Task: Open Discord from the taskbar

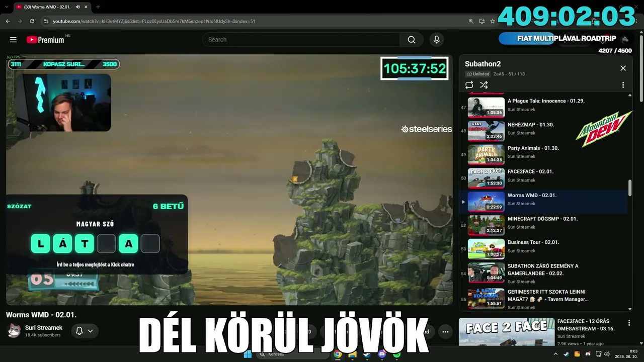Action: coord(382,354)
